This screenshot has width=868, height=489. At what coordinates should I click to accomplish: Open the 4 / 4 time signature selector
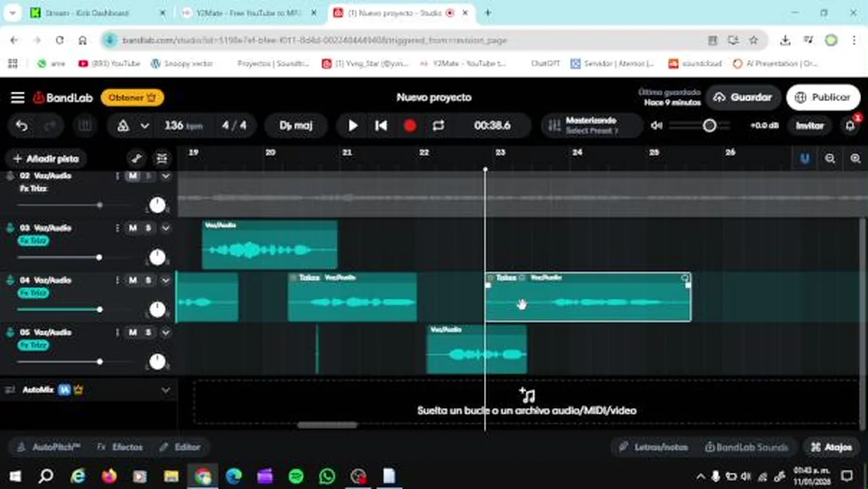click(x=234, y=126)
